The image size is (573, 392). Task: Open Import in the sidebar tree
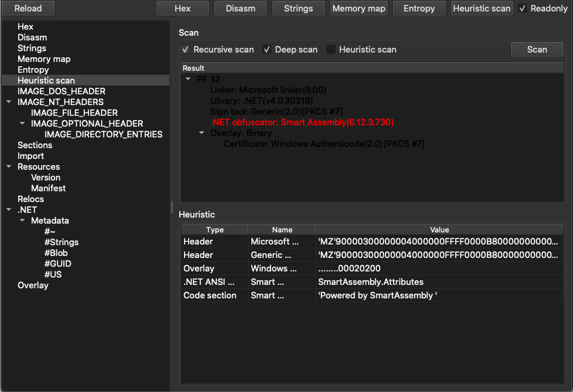pyautogui.click(x=31, y=156)
